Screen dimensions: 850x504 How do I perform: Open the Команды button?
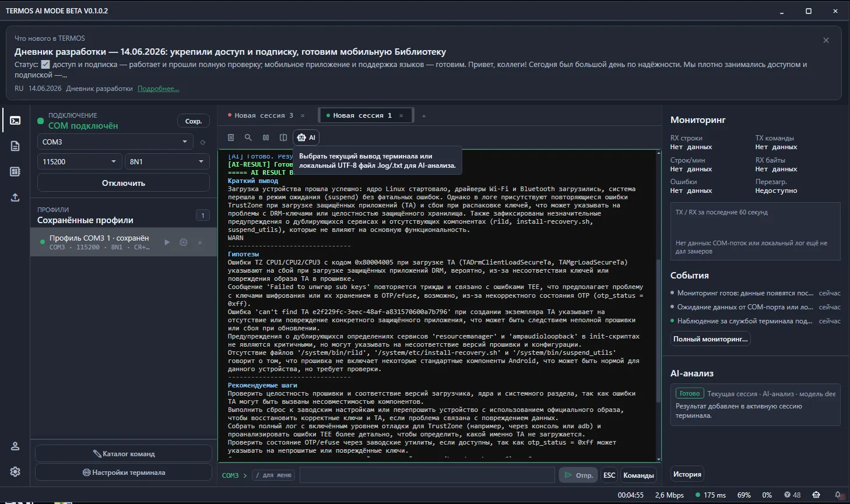(x=639, y=475)
